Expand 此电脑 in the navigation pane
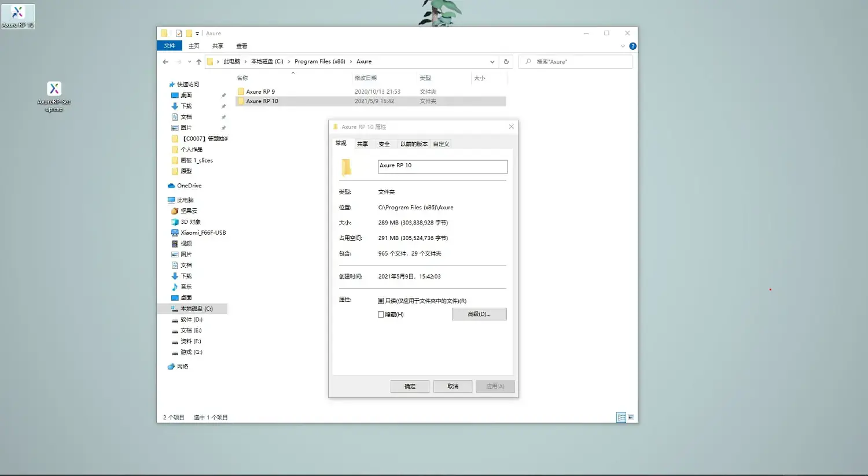868x476 pixels. 165,200
